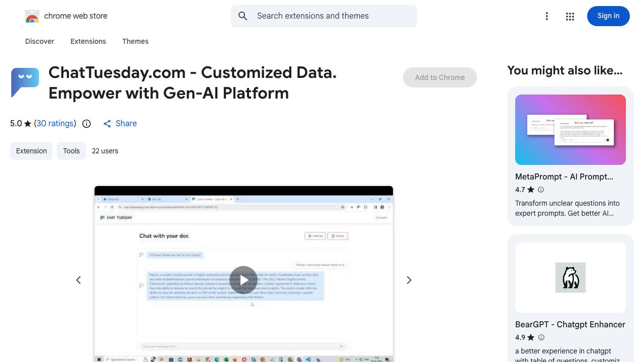Open the MetaPrompt - AI Prompt title
The height and width of the screenshot is (362, 644).
[x=564, y=176]
